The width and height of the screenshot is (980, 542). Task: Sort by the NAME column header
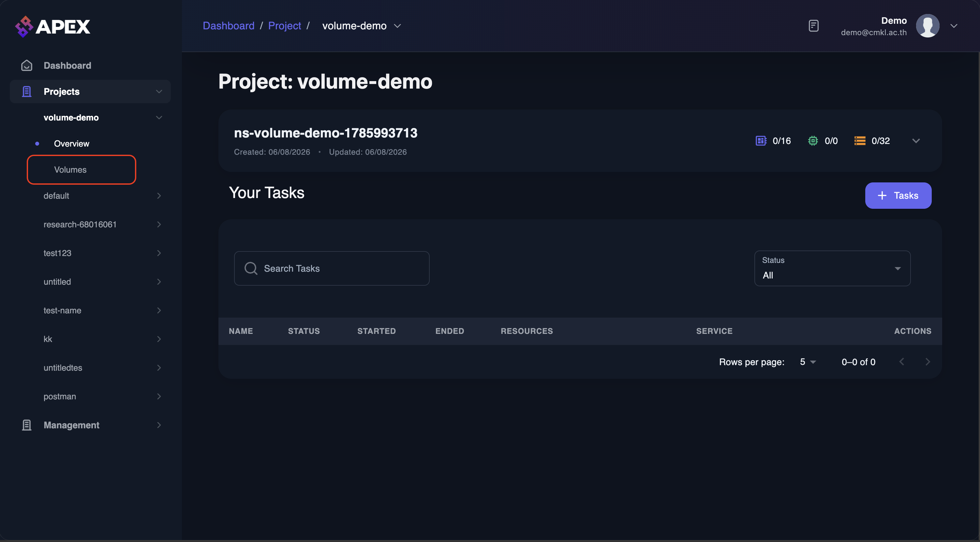click(x=241, y=331)
